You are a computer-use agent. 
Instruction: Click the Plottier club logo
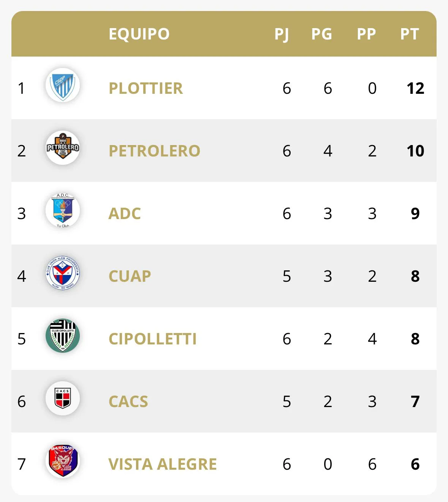(x=63, y=85)
